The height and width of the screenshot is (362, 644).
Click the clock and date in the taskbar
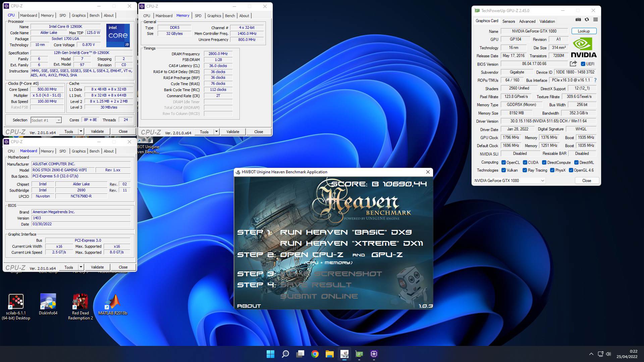point(627,354)
